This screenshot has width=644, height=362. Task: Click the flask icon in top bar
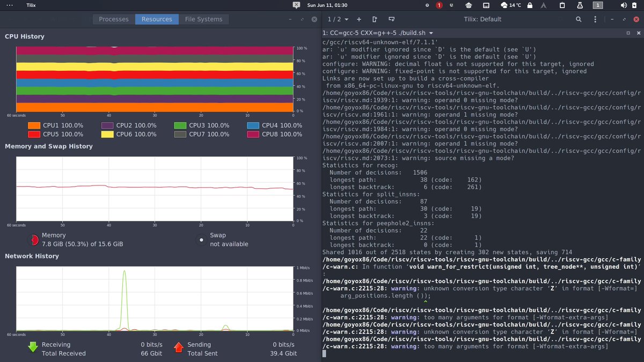580,5
